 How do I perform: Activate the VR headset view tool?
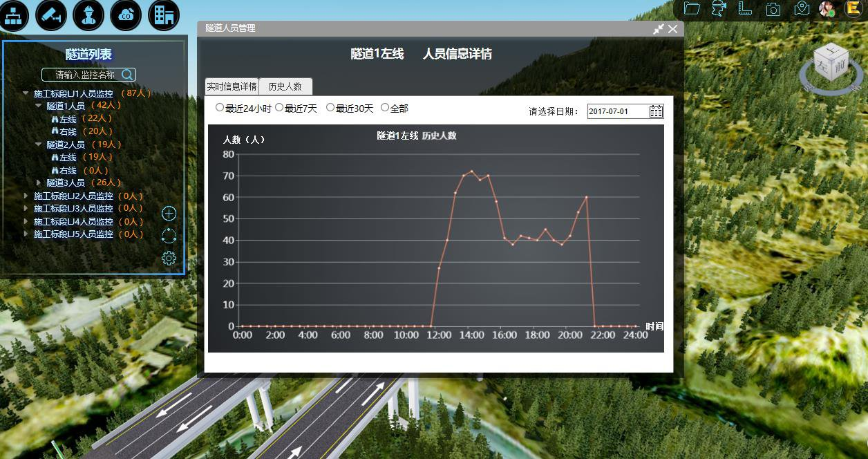719,8
